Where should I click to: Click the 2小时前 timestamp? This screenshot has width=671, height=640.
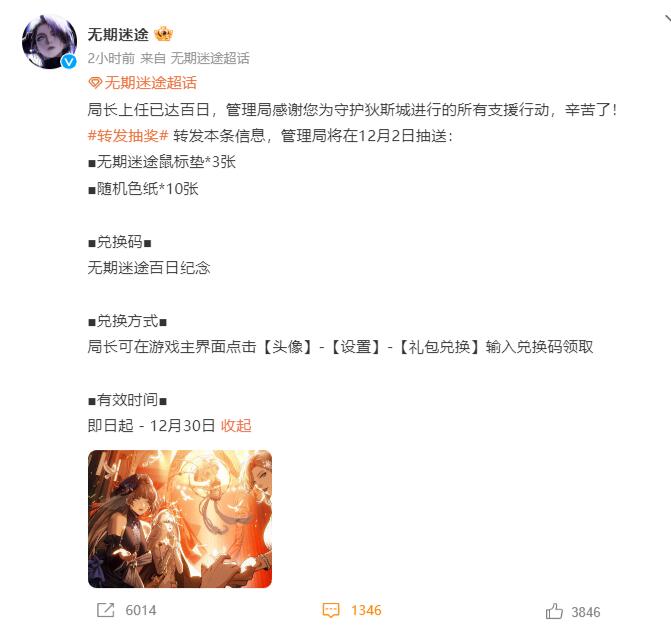point(111,58)
